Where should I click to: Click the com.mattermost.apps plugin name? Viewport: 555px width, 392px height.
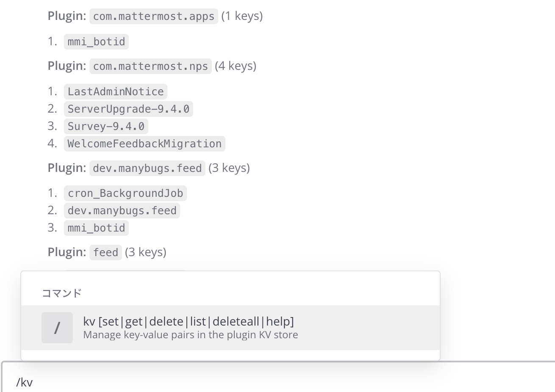click(153, 17)
